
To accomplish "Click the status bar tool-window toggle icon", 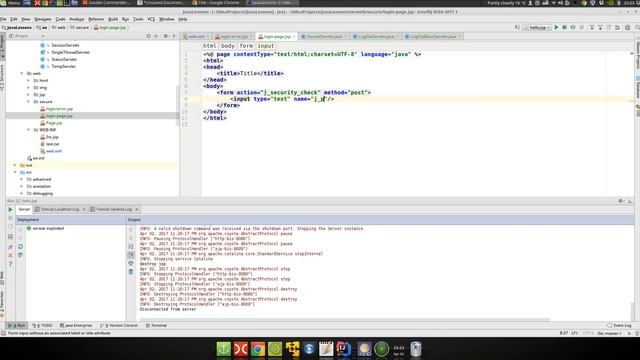I will (3, 333).
